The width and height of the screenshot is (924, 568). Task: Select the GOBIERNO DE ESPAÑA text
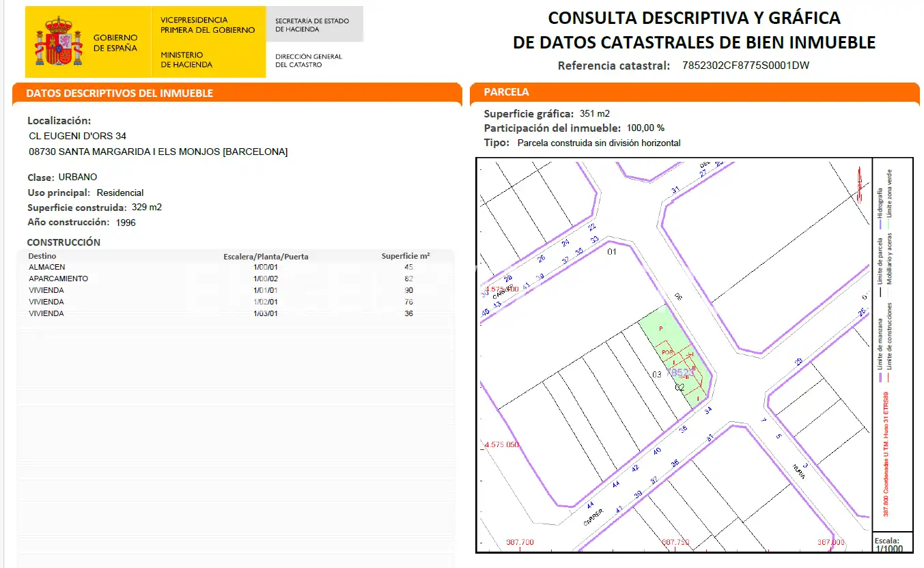click(115, 43)
